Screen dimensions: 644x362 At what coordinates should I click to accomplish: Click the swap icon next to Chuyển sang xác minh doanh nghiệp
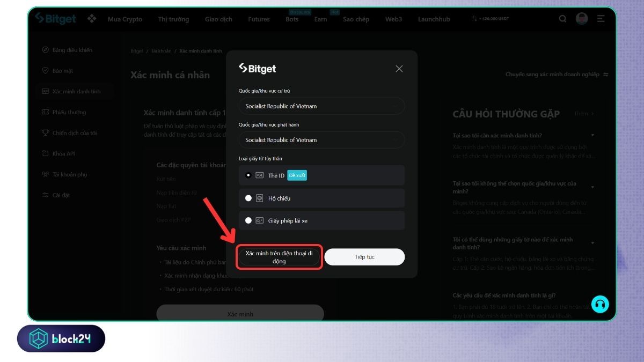[606, 75]
